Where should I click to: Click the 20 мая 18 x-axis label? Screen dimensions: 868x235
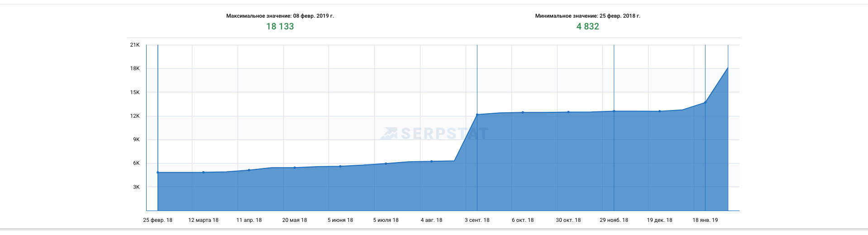pyautogui.click(x=294, y=220)
